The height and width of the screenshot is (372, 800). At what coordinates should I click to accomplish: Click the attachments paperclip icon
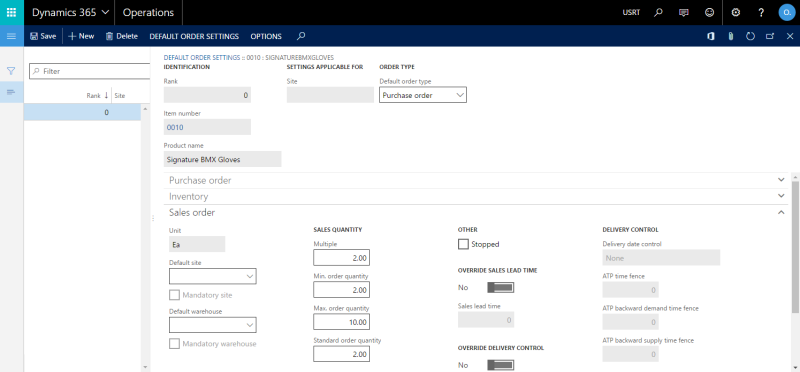(731, 36)
